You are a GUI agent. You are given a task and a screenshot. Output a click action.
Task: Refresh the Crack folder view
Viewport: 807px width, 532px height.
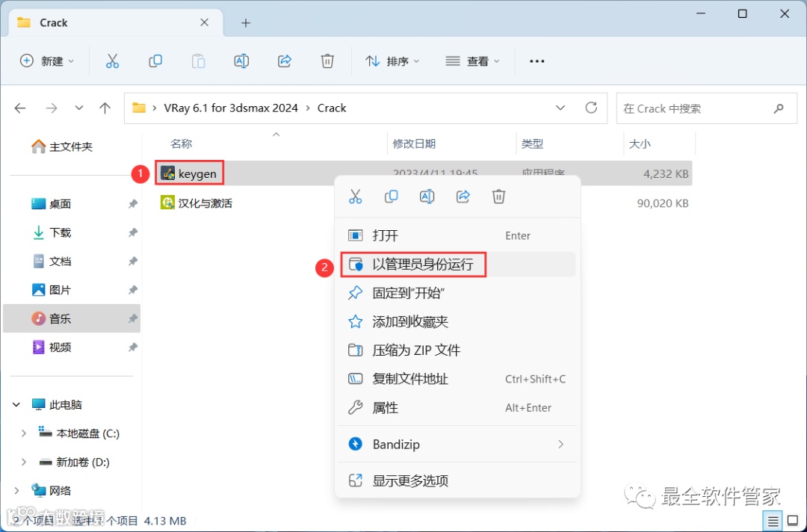(591, 108)
